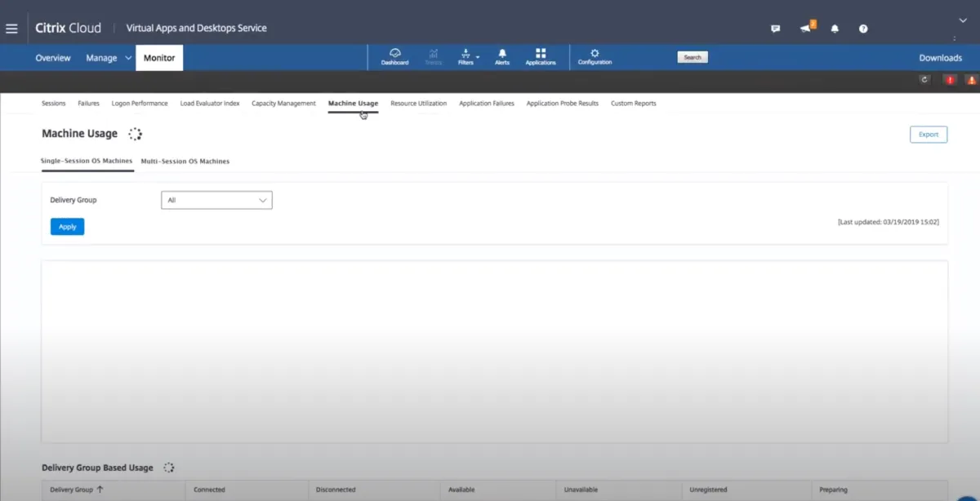The height and width of the screenshot is (501, 980).
Task: Open the chat feedback icon
Action: coord(775,29)
